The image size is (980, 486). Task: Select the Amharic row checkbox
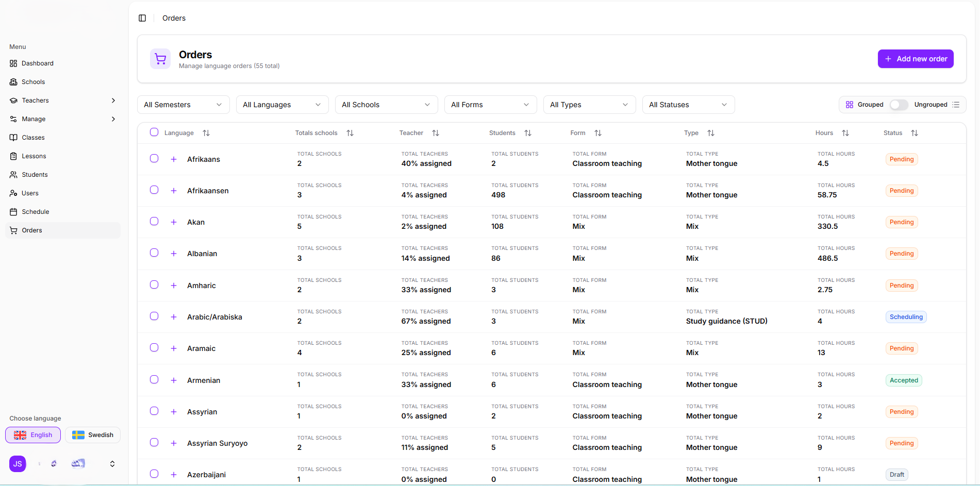click(x=154, y=284)
